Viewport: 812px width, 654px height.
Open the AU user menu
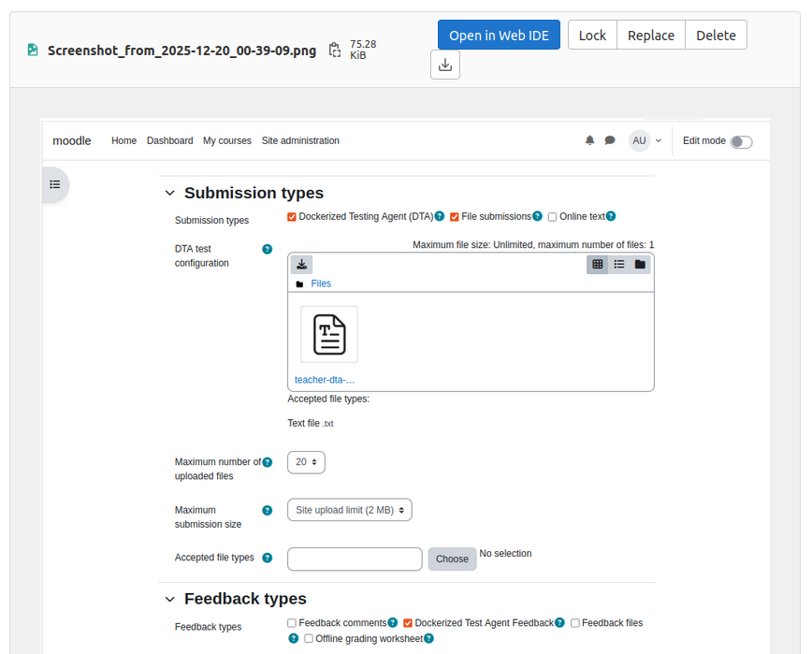click(645, 141)
